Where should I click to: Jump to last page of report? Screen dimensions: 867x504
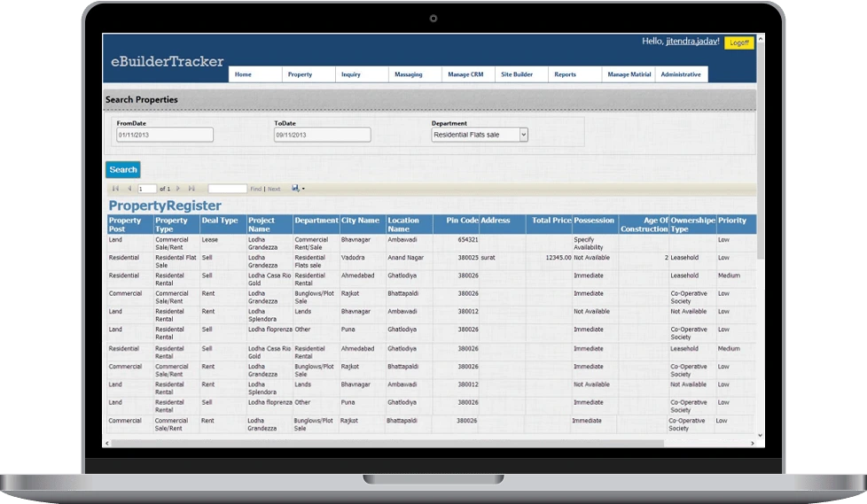(x=191, y=189)
